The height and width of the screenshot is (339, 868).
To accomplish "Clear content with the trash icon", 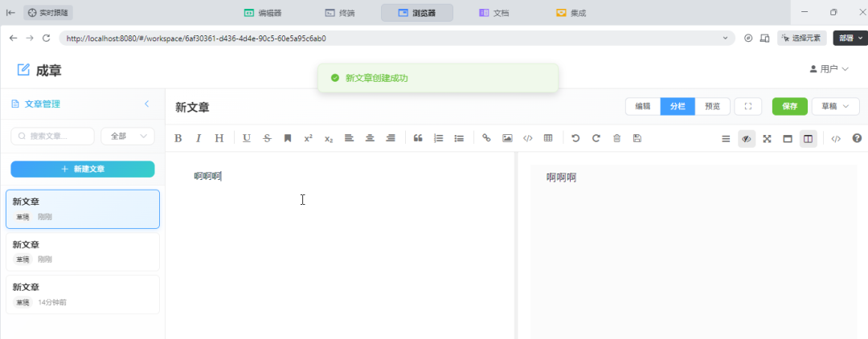I will (616, 138).
